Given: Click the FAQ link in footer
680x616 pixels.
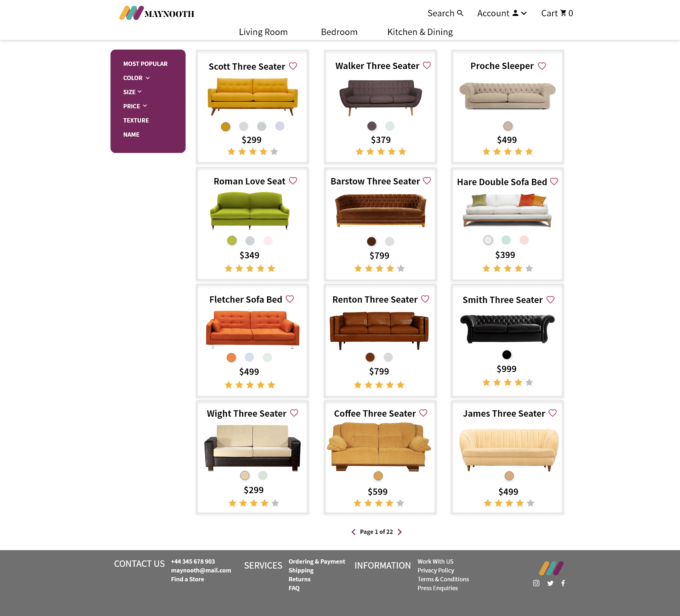Looking at the screenshot, I should 294,588.
